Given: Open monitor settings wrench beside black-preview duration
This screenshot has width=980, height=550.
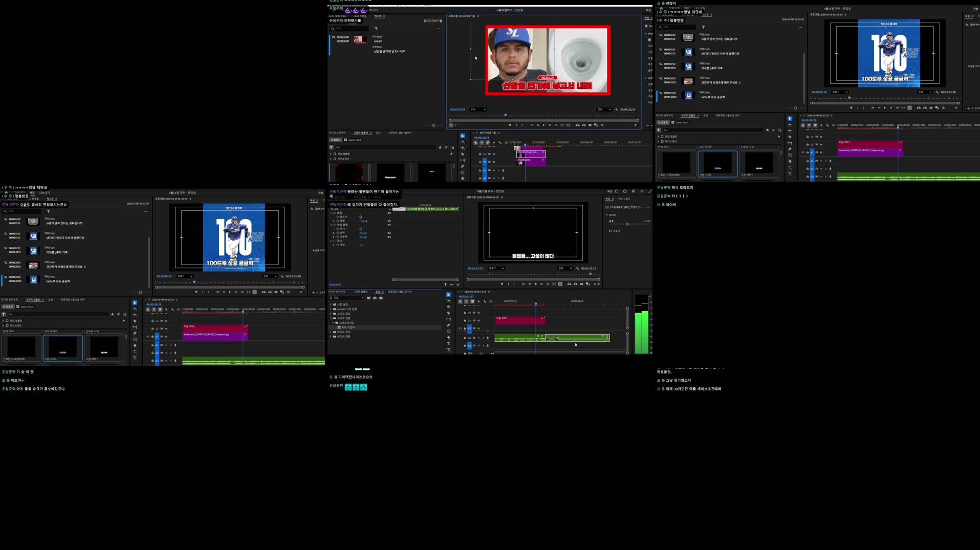Looking at the screenshot, I should 577,268.
